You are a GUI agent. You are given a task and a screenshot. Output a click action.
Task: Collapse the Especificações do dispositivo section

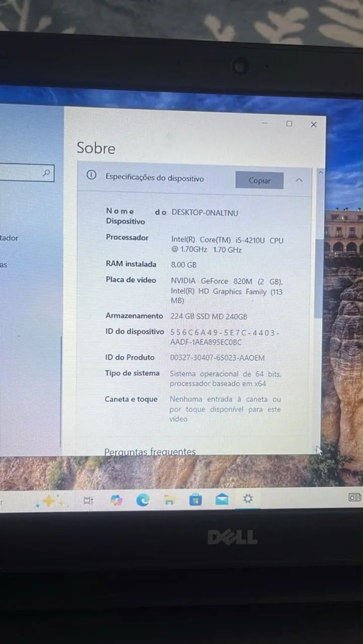[x=299, y=180]
